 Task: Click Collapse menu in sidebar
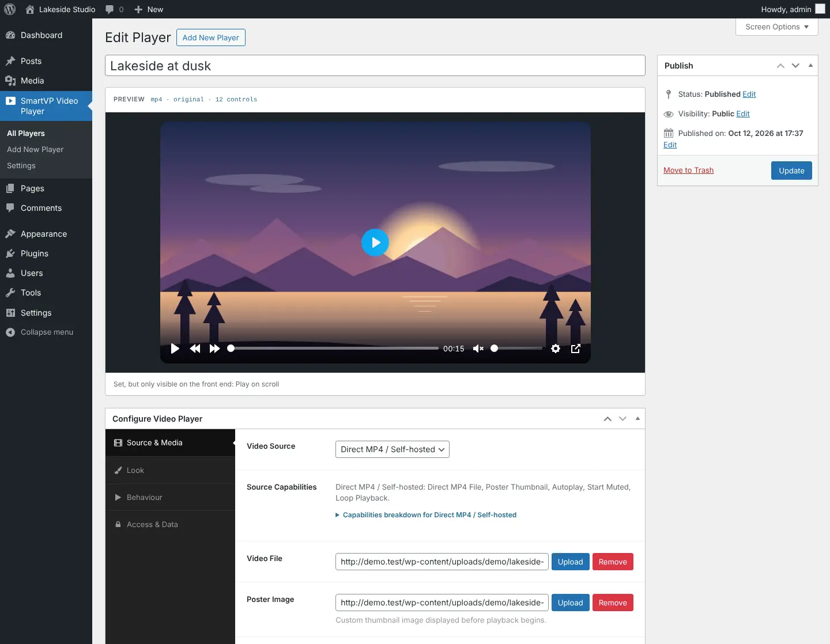click(46, 332)
